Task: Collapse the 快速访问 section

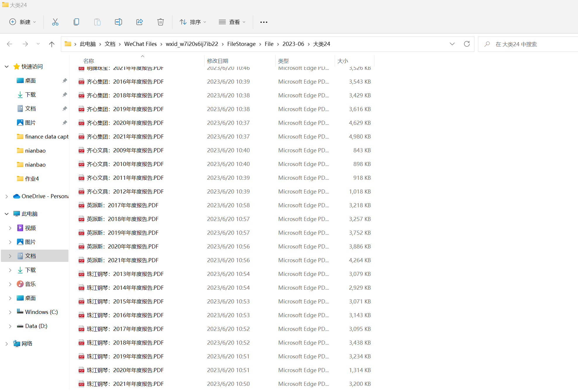Action: (6, 67)
